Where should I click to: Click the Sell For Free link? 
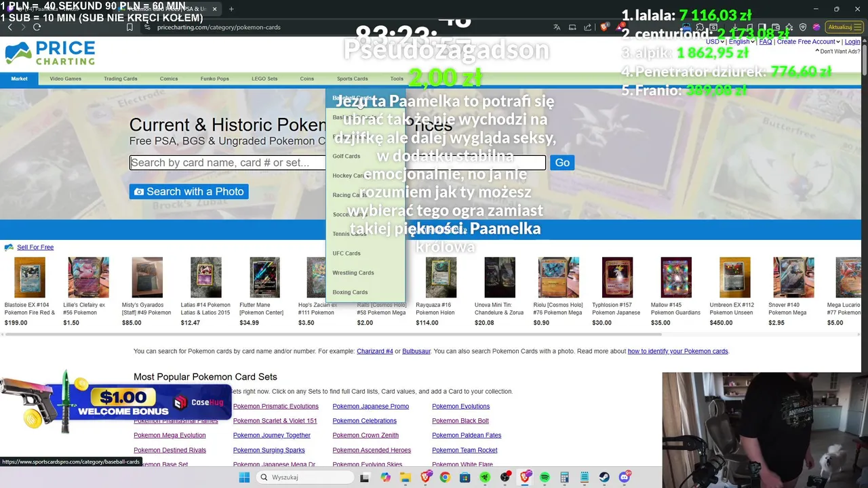pyautogui.click(x=35, y=247)
